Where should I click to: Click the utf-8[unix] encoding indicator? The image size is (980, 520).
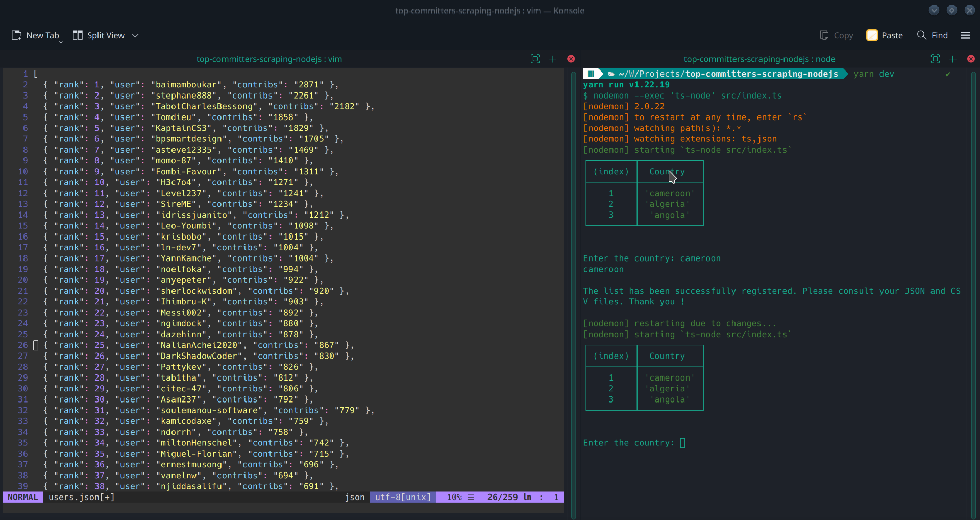pyautogui.click(x=403, y=497)
